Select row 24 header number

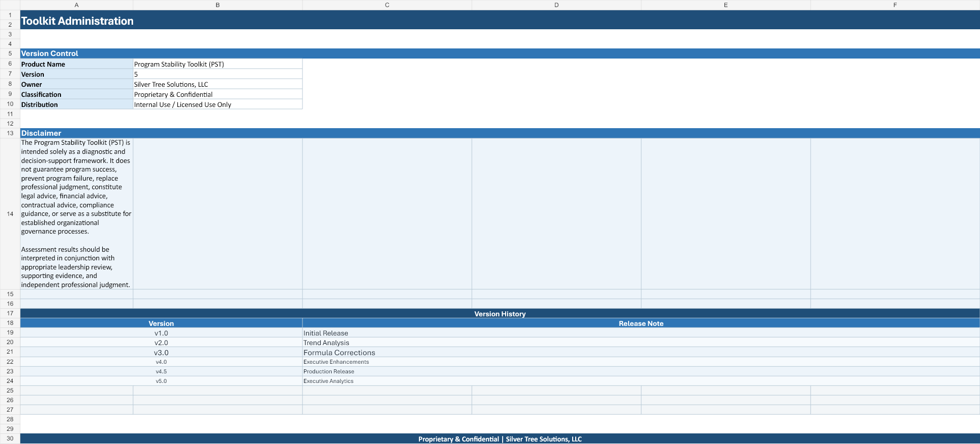10,381
